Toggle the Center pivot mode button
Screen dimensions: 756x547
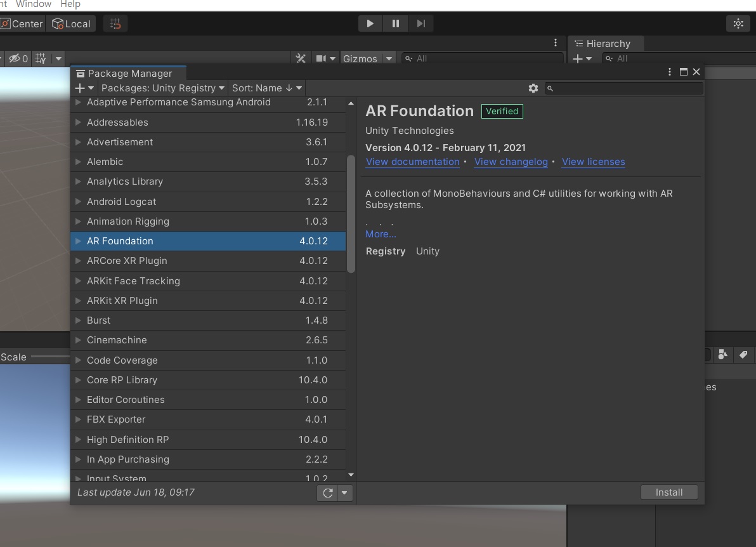tap(22, 23)
